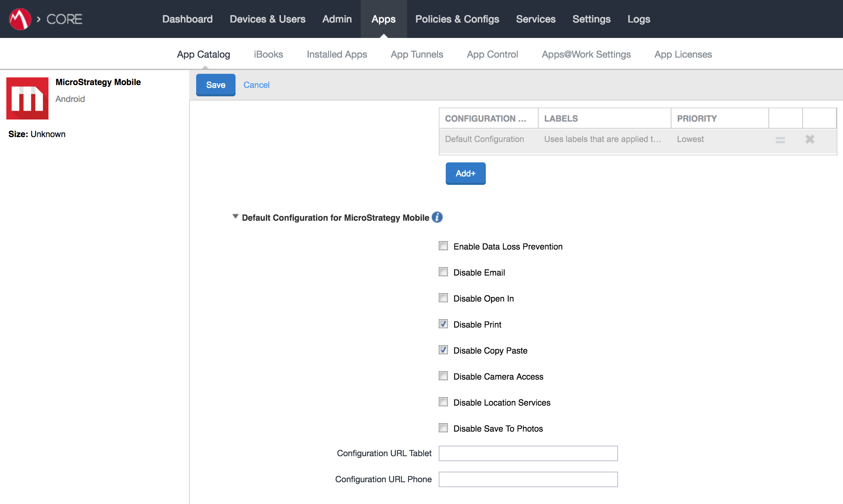Screen dimensions: 843x504
Task: Click the blue Save button
Action: 216,85
